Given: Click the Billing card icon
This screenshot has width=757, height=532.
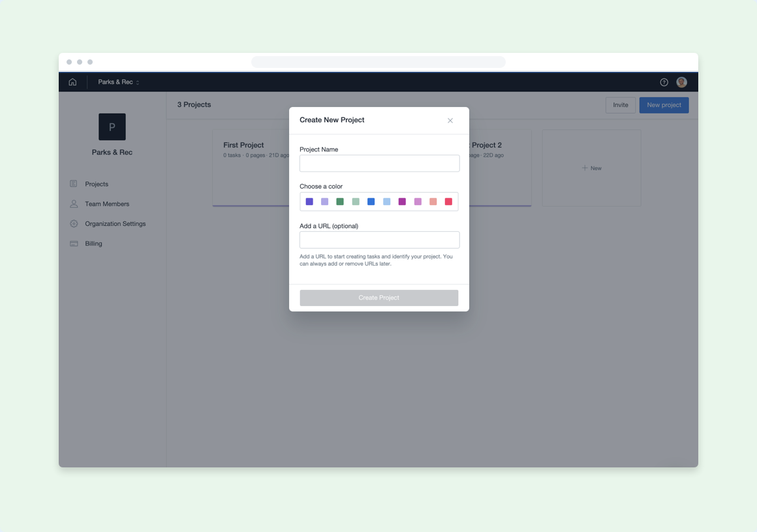Looking at the screenshot, I should [x=74, y=243].
